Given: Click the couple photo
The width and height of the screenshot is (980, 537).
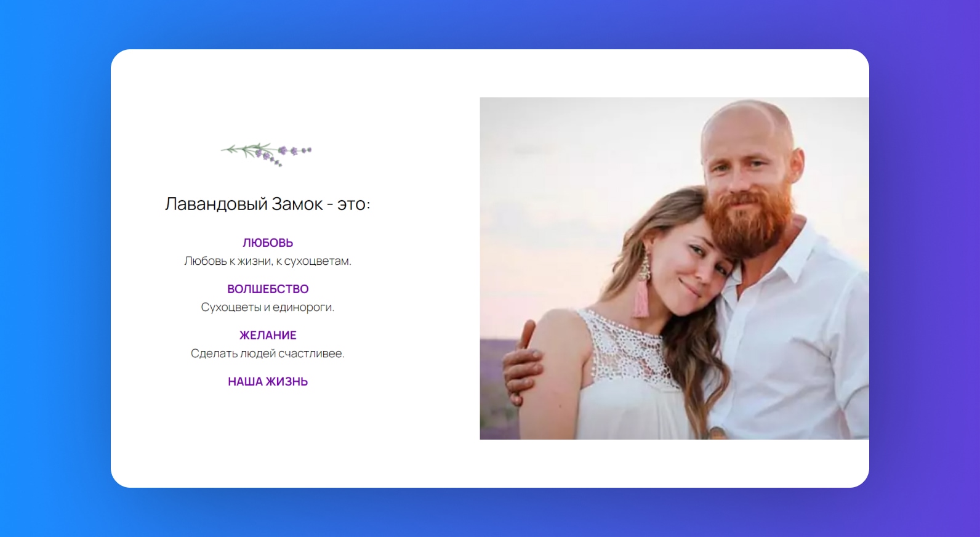Looking at the screenshot, I should pos(675,268).
